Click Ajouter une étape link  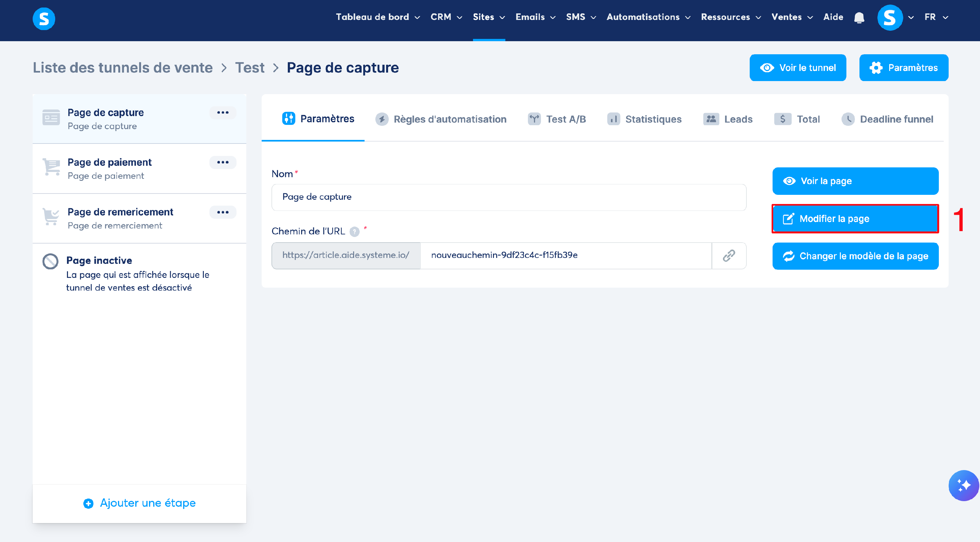click(139, 503)
